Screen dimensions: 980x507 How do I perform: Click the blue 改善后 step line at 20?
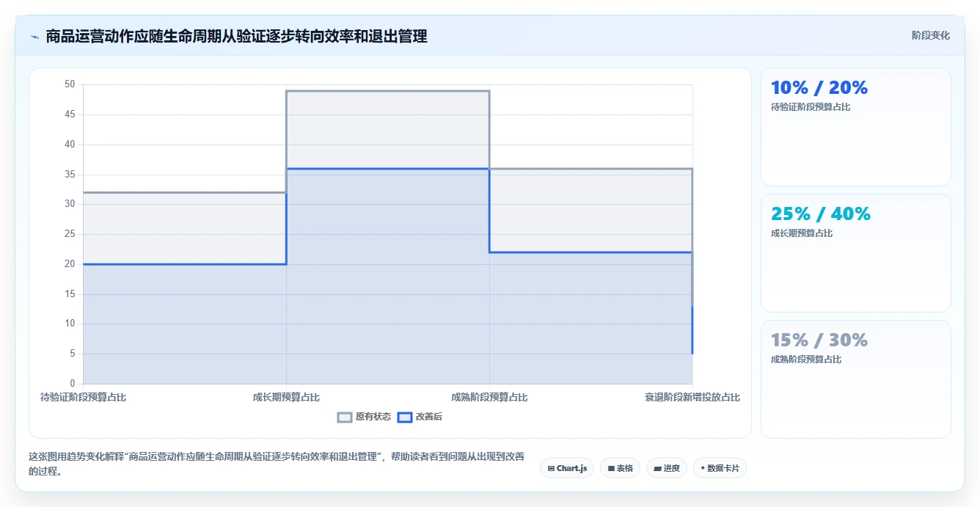pyautogui.click(x=184, y=264)
